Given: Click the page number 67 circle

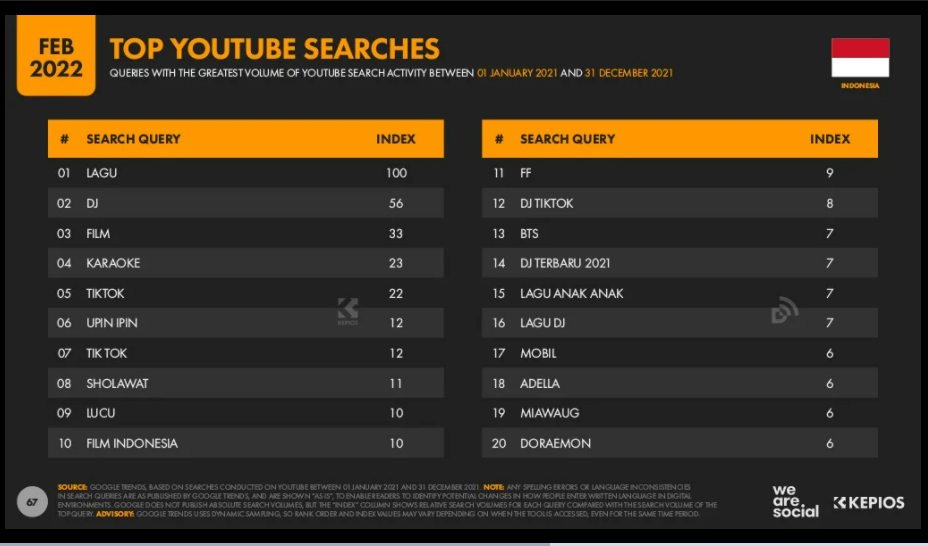Looking at the screenshot, I should pos(32,502).
